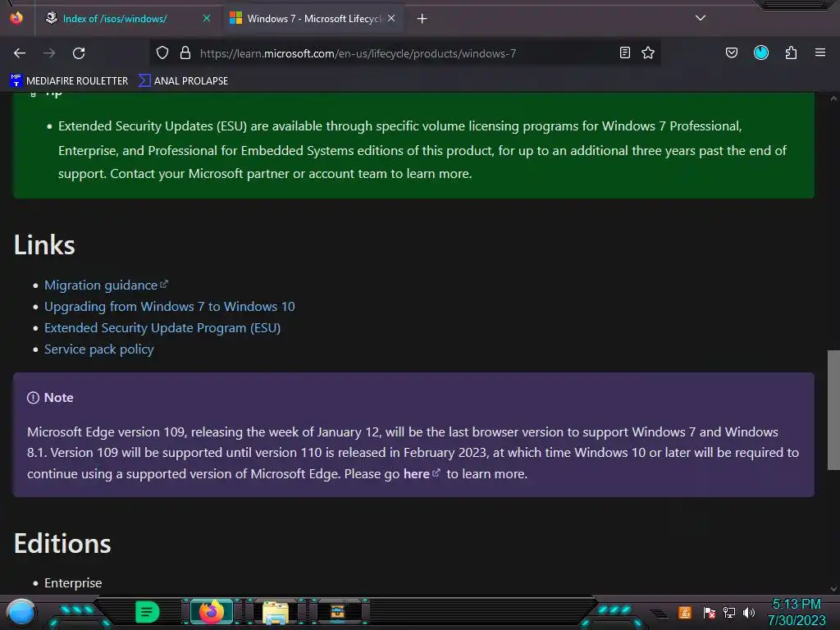Click the Firefox logo in tab bar

tap(16, 18)
